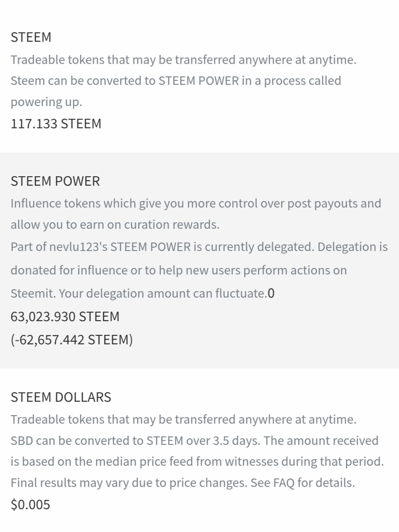Screen dimensions: 399x532
Task: Click 'donated for influence or to help' line
Action: pos(179,270)
